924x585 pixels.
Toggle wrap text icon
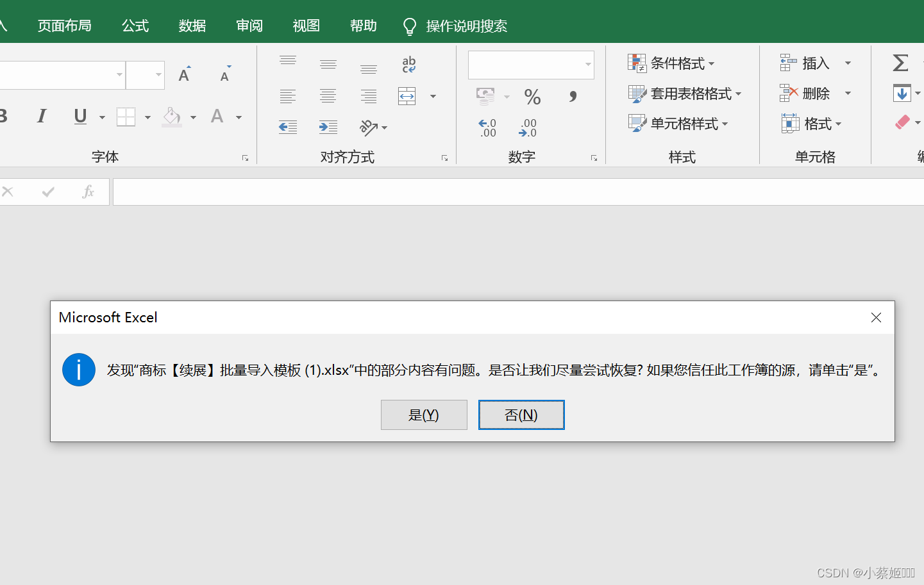[408, 64]
